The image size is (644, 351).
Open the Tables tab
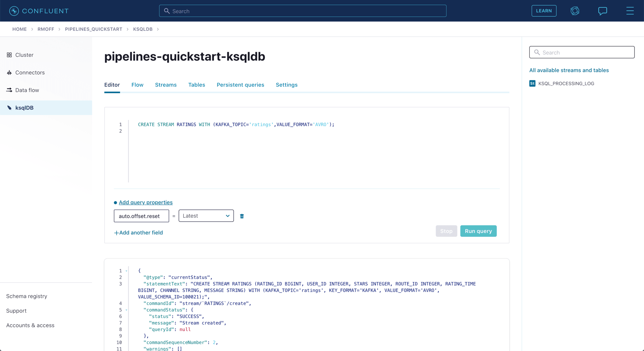click(197, 85)
